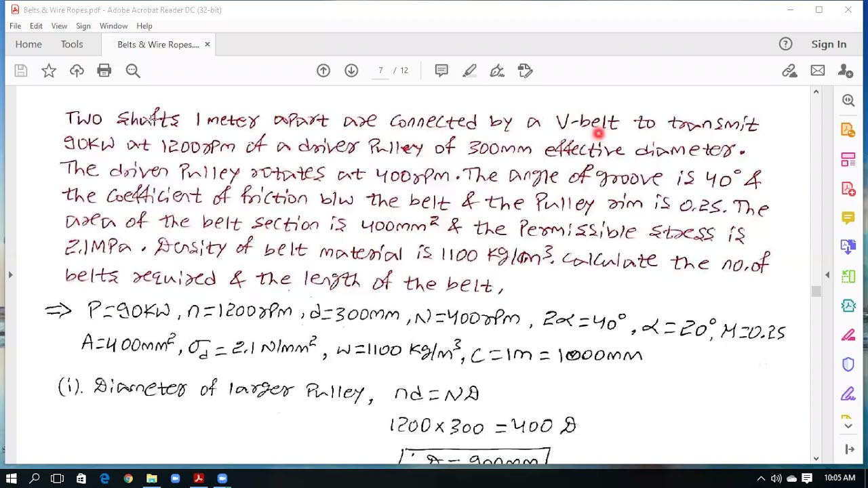Close the Belts & Wire Ropes tab

(208, 44)
